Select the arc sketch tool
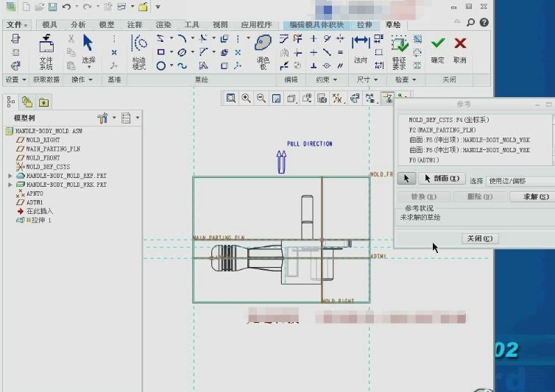Screen dimensions: 555x392 183,38
